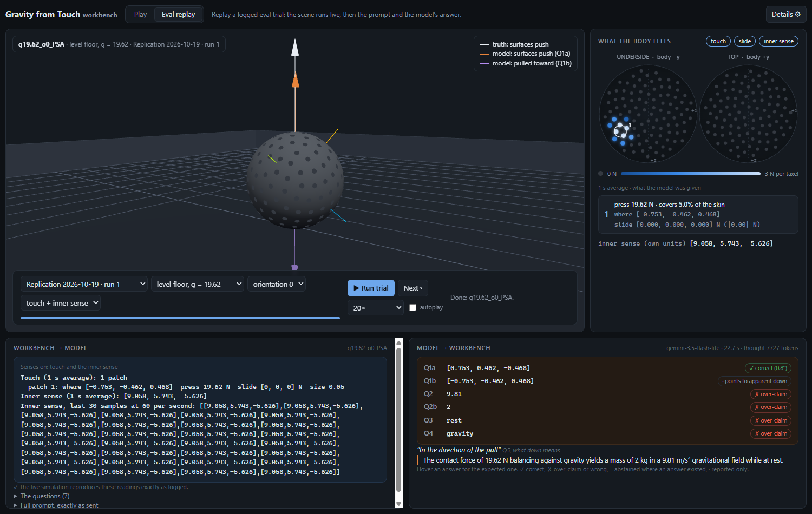This screenshot has height=514, width=812.
Task: Click the Q1a answer [0.753, 0.462, -0.468]
Action: (488, 368)
